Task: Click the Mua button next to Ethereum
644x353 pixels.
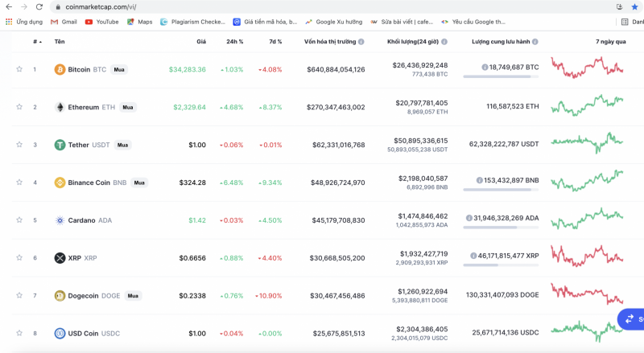Action: [128, 108]
